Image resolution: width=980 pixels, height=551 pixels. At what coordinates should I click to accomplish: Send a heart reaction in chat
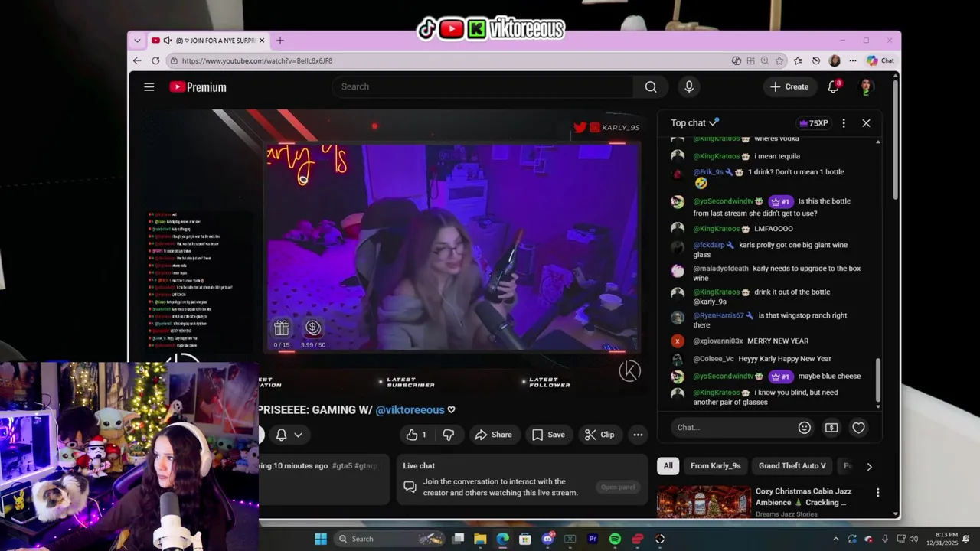(x=859, y=428)
